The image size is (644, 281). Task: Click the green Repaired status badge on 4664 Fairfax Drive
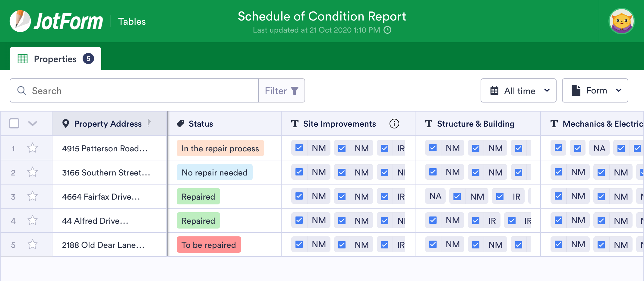coord(198,196)
